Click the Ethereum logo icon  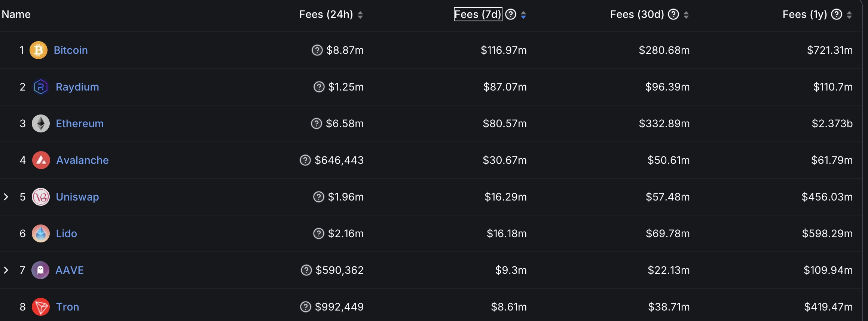pos(40,123)
